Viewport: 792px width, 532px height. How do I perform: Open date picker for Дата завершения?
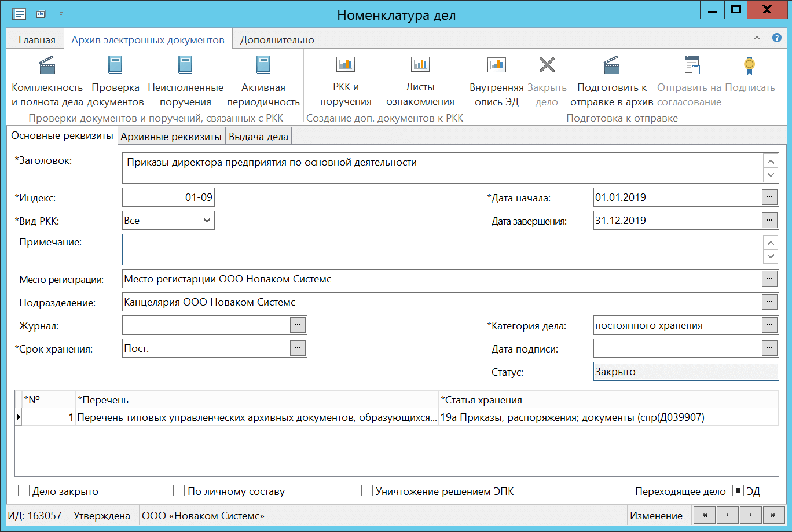pos(769,221)
